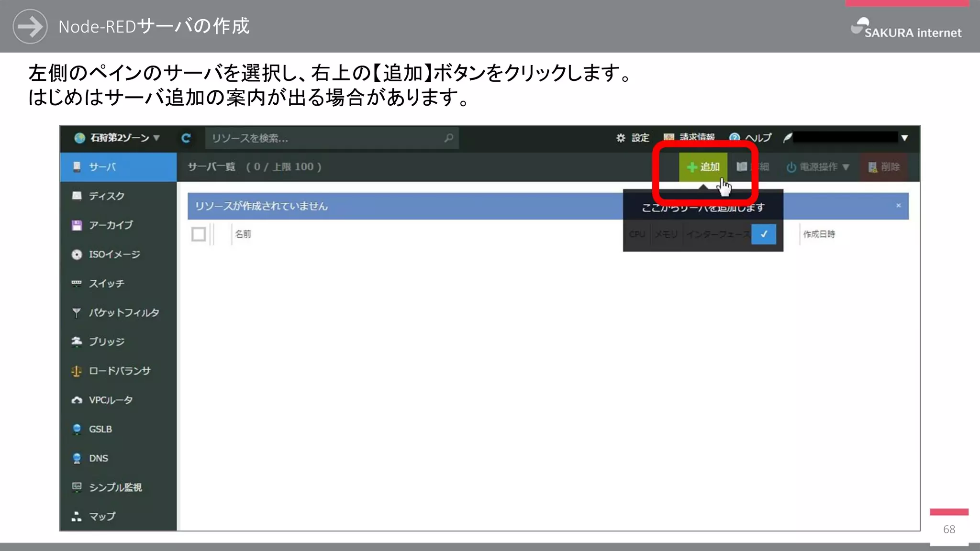
Task: Open the アーカイブ sidebar section
Action: pos(118,225)
